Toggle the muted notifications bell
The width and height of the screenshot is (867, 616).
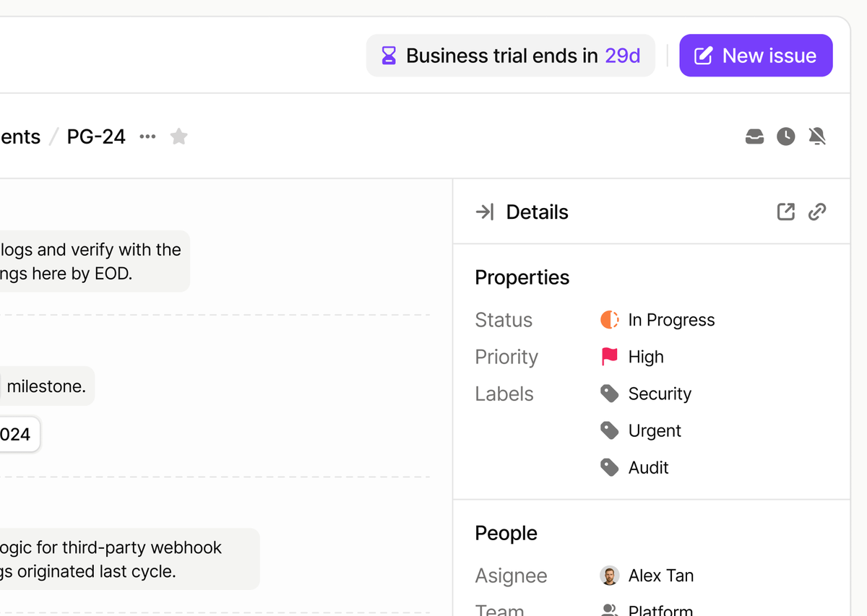817,136
